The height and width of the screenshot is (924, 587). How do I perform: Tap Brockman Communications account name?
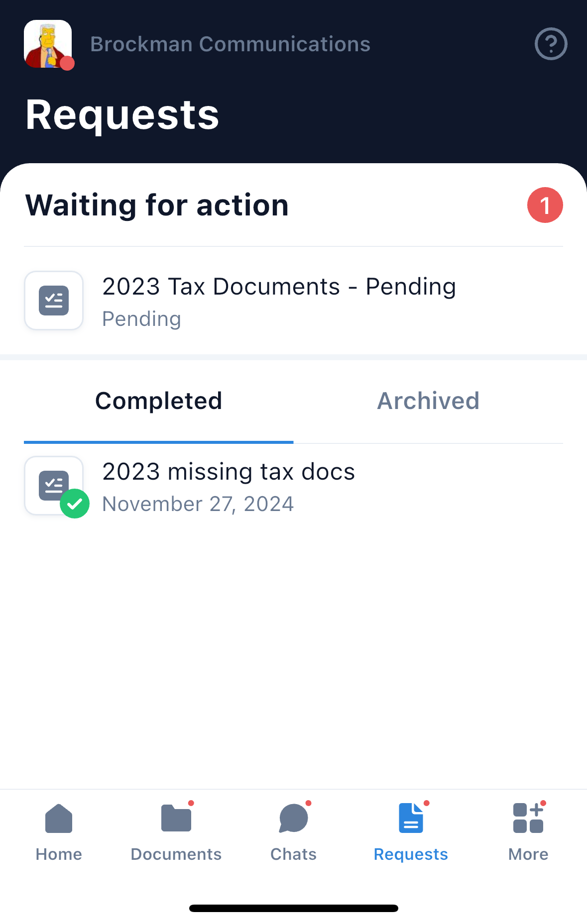click(230, 44)
